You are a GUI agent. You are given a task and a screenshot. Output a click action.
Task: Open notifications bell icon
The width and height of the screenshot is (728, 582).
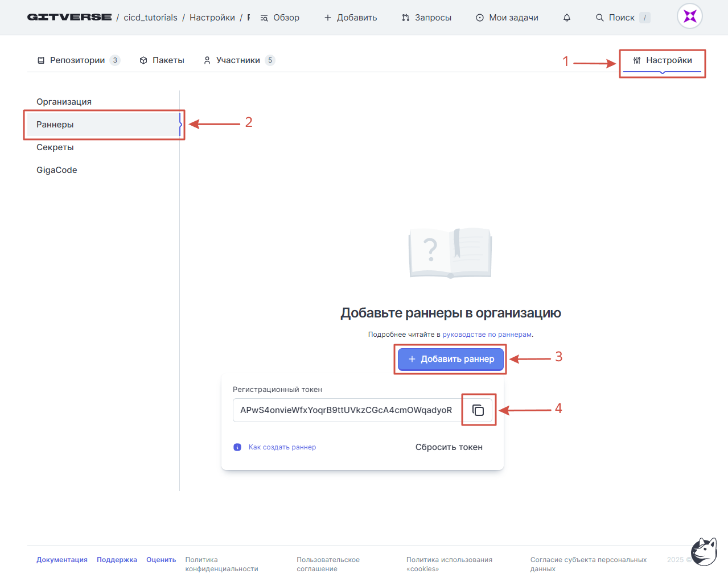[566, 18]
